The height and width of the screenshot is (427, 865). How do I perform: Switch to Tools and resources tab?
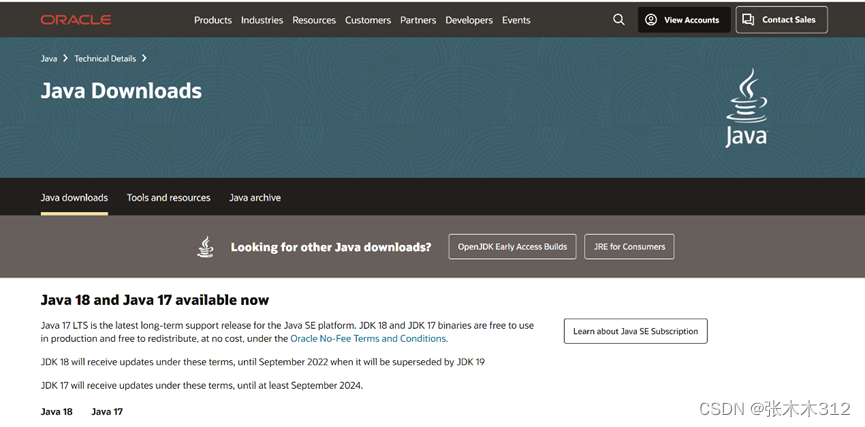(x=168, y=198)
